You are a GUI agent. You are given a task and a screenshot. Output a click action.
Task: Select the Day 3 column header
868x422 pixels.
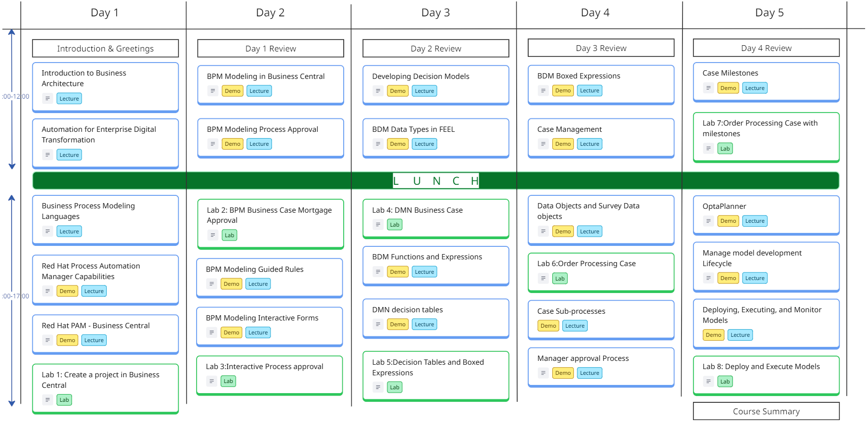[435, 13]
